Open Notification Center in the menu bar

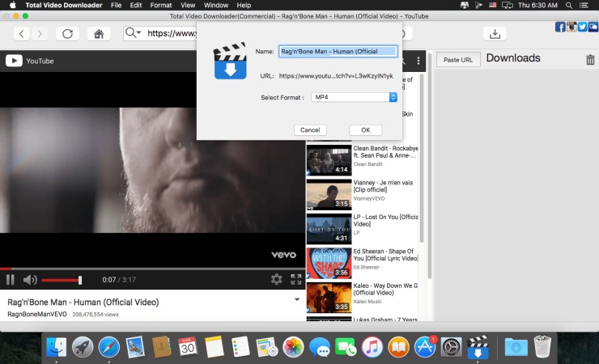tap(584, 6)
